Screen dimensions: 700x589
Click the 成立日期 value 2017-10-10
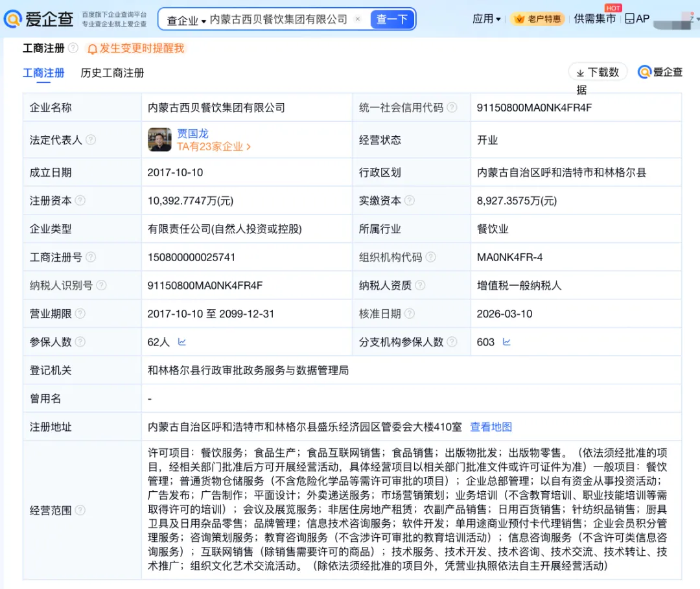175,173
